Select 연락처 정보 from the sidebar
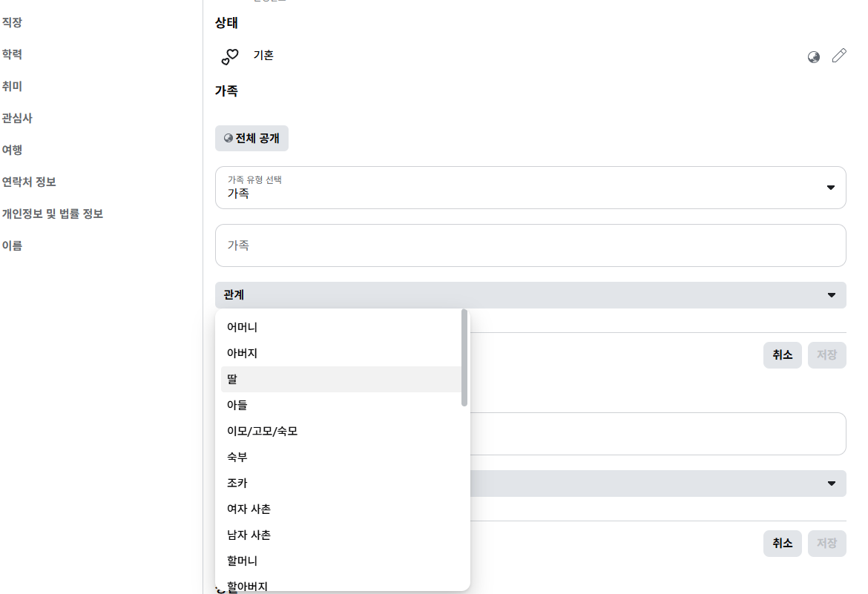Viewport: 868px width, 594px height. point(31,181)
